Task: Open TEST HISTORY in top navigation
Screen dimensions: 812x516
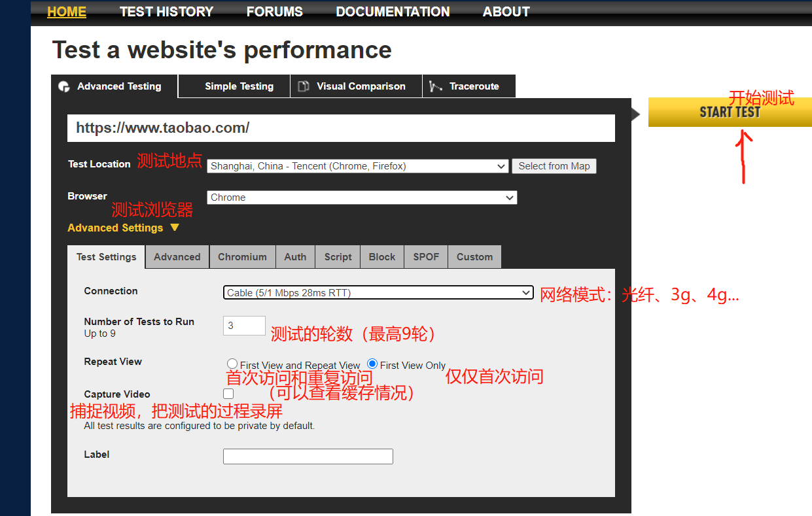Action: click(166, 12)
